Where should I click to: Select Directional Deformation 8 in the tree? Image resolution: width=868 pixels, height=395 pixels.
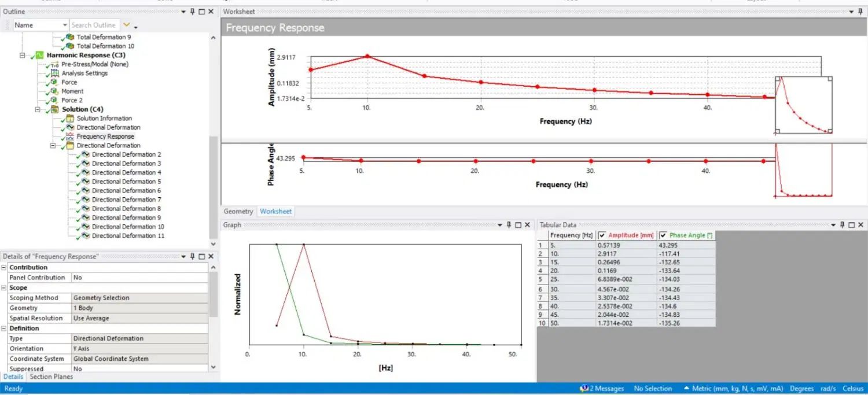point(126,209)
